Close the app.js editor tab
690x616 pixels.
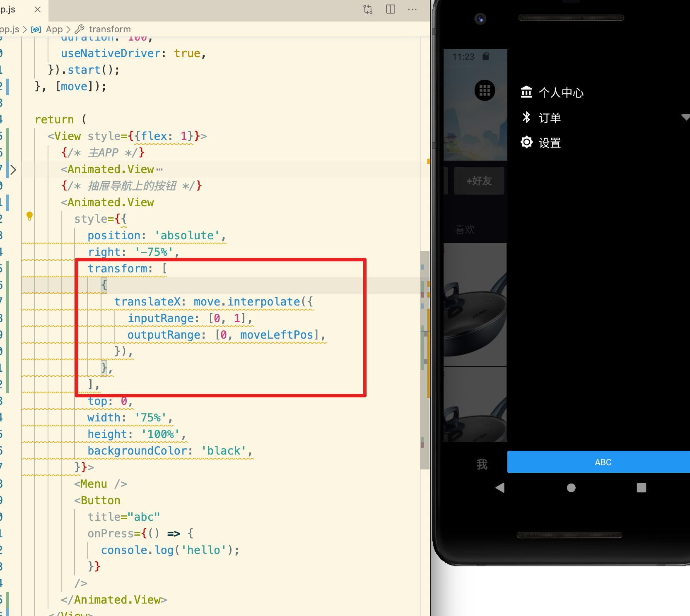click(x=38, y=9)
